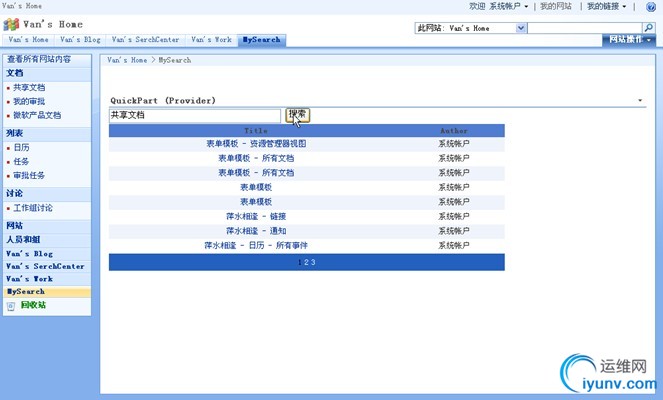Open 人员和组 in sidebar
The image size is (663, 400).
point(23,239)
